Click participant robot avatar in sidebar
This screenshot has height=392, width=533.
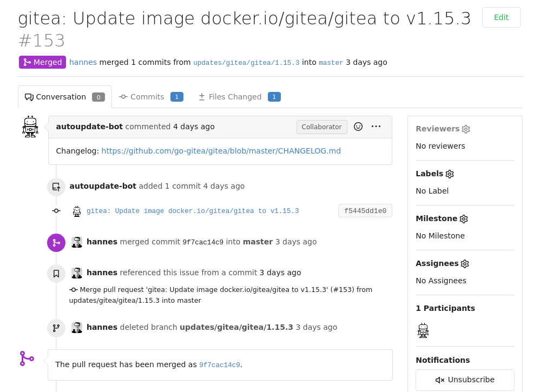[423, 330]
